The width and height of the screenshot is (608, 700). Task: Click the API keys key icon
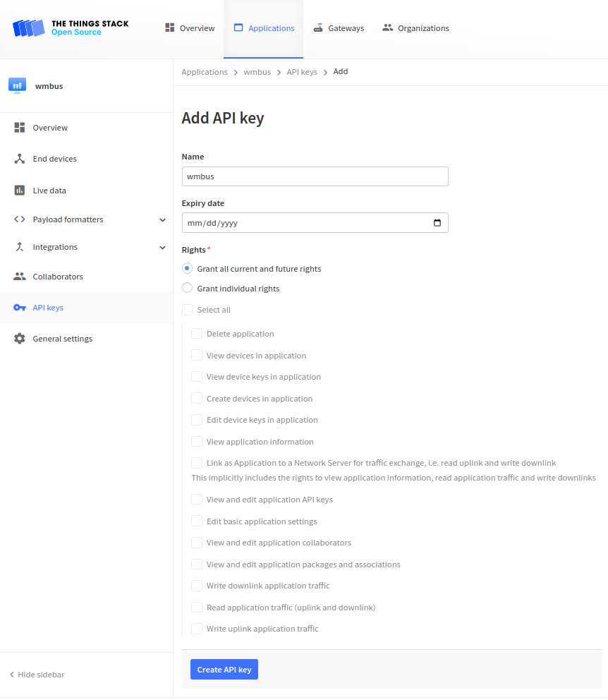[20, 307]
